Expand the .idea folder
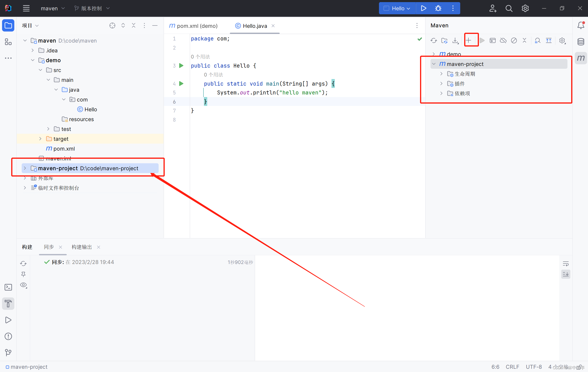588x372 pixels. (32, 50)
